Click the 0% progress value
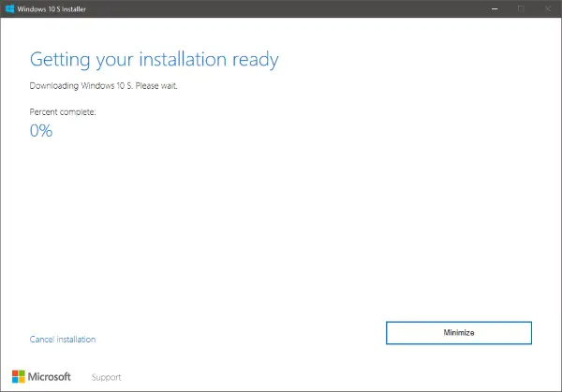 click(41, 131)
